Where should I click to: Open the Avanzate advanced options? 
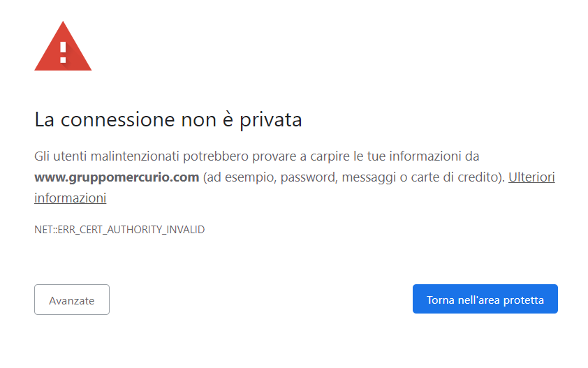pyautogui.click(x=72, y=300)
